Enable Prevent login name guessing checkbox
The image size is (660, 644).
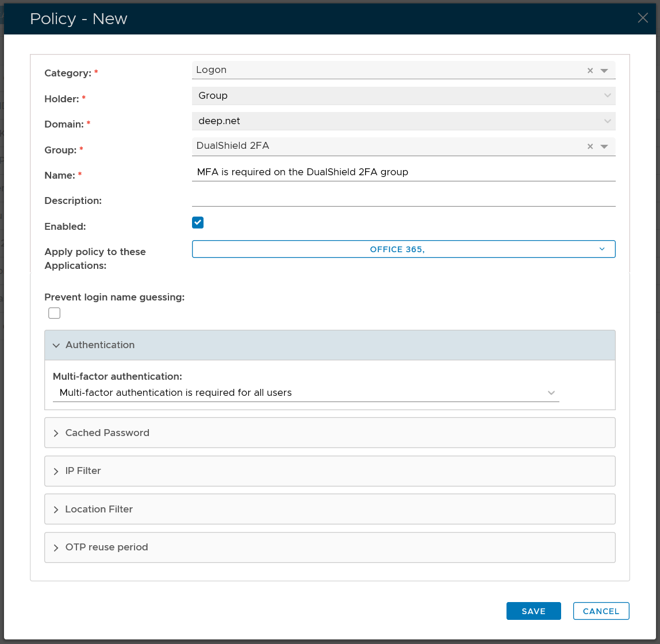[55, 313]
